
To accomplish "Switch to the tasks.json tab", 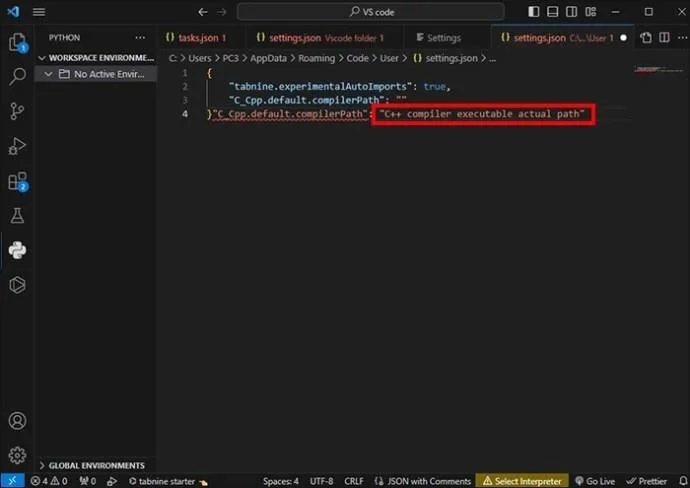I will 196,38.
